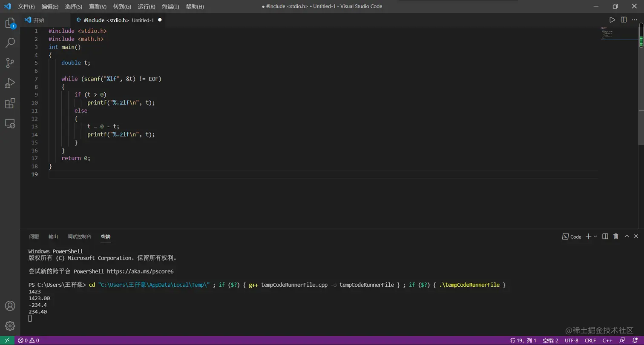Run the code with the play icon
Viewport: 644px width, 345px height.
[x=612, y=20]
